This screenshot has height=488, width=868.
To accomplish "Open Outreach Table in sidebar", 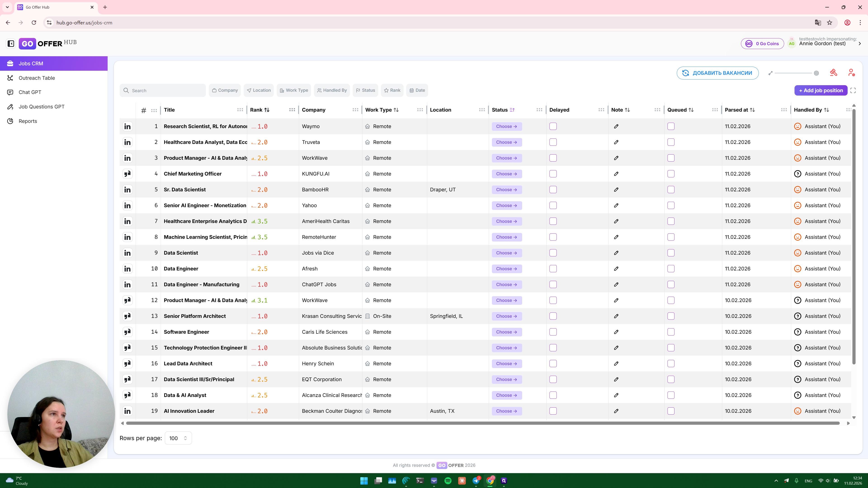I will (x=37, y=78).
